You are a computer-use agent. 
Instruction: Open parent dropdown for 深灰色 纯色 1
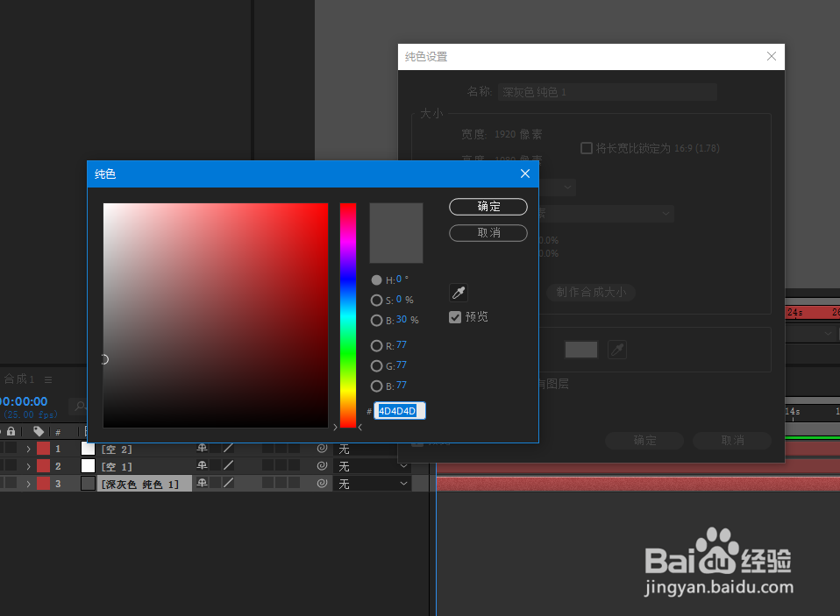click(x=373, y=484)
